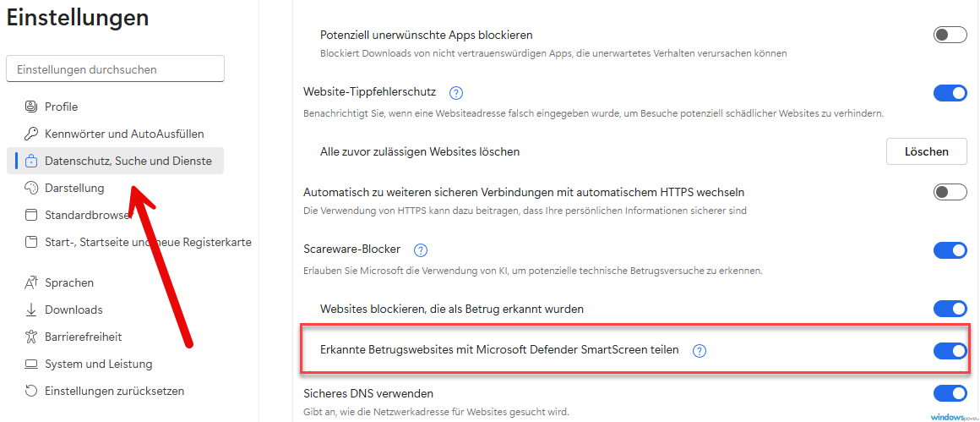Screen dimensions: 980x422
Task: Click the Downloads arrow icon
Action: click(x=31, y=310)
